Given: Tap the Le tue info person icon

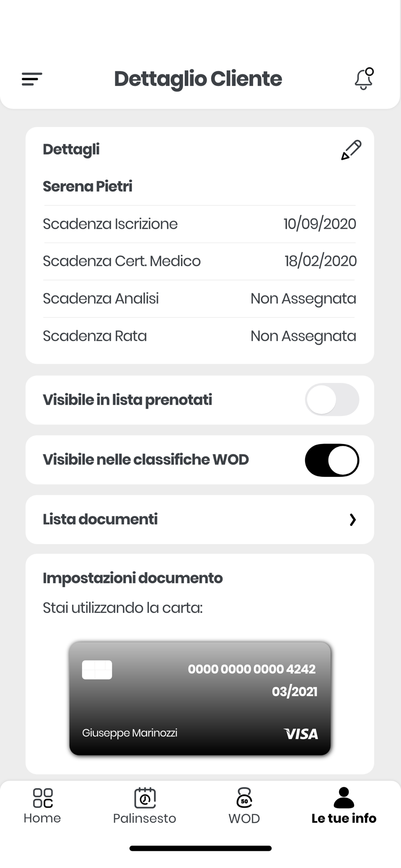Looking at the screenshot, I should pos(344,798).
